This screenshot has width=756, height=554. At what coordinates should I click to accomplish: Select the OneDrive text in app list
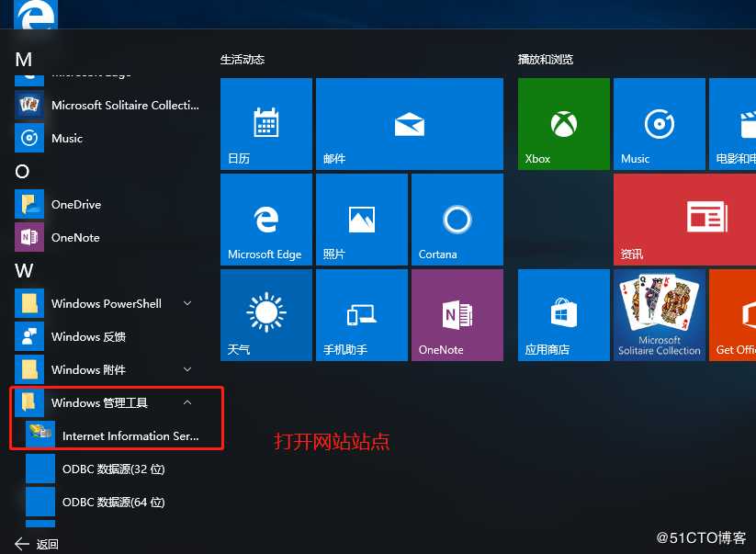click(76, 205)
